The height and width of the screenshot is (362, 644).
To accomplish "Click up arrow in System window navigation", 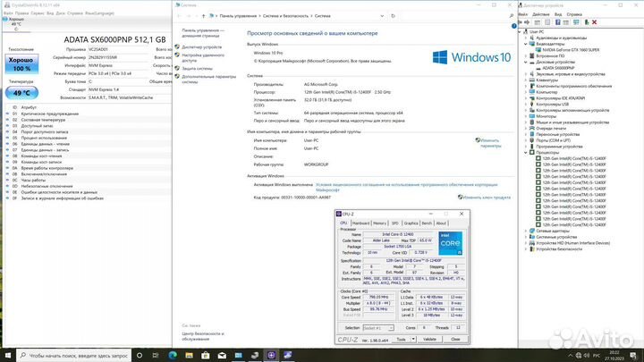I will click(x=204, y=16).
